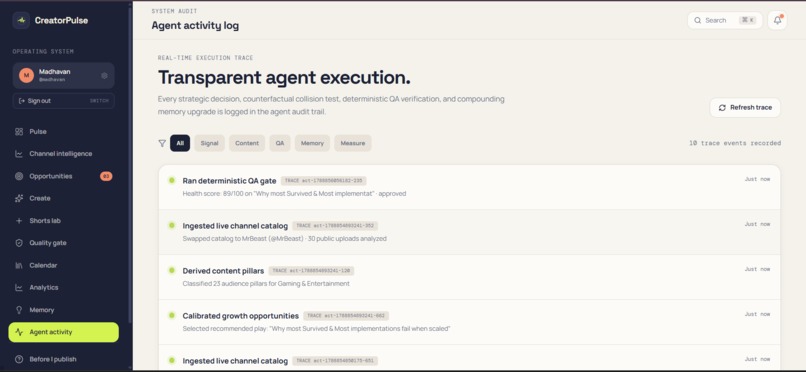Click green status dot for Calibrated growth opportunities
Viewport: 806px width, 372px height.
click(x=172, y=315)
